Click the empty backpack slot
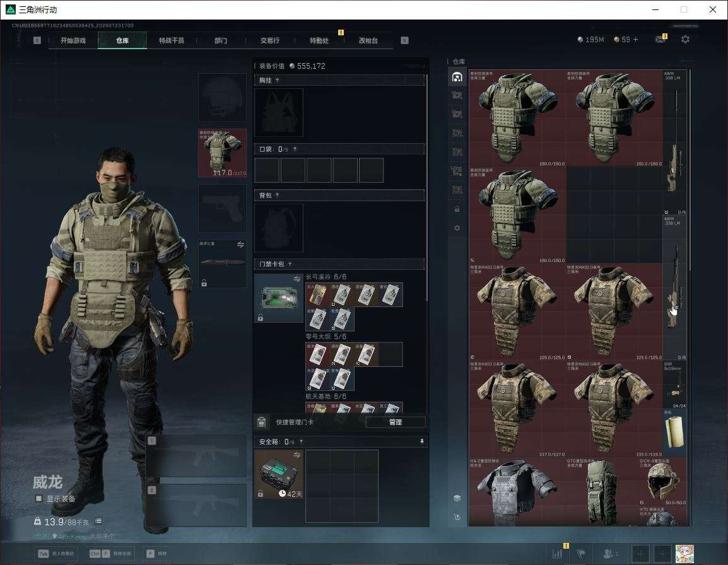The image size is (728, 565). click(x=279, y=228)
